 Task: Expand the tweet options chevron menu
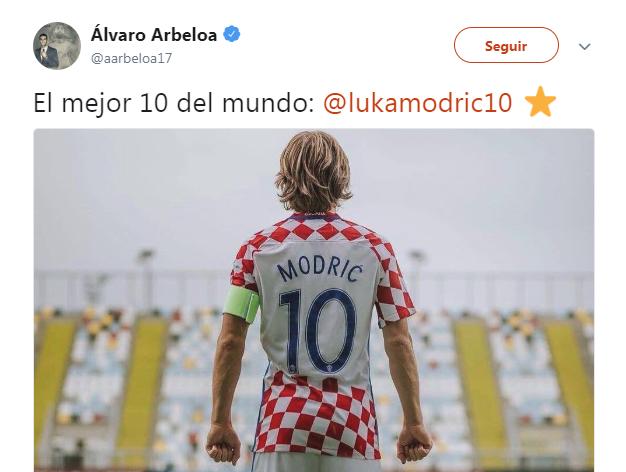point(584,47)
